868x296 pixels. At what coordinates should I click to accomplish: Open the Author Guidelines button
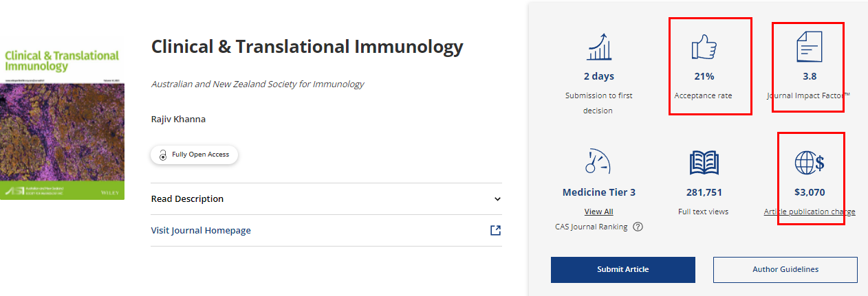tap(785, 269)
